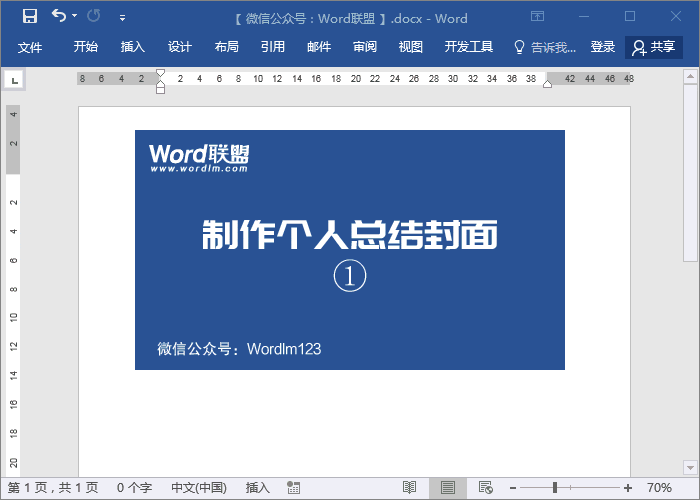Open Ribbon Display Options icon
The height and width of the screenshot is (500, 700).
pos(538,17)
